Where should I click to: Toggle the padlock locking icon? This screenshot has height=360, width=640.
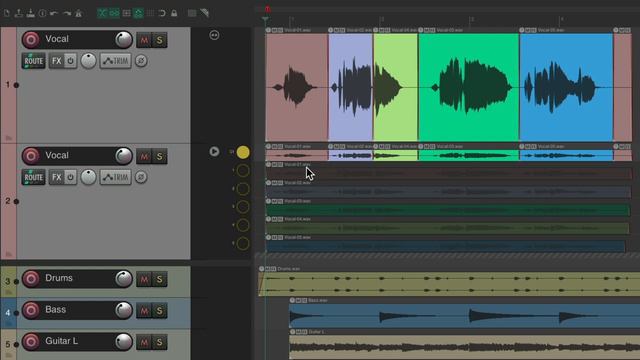coord(174,13)
